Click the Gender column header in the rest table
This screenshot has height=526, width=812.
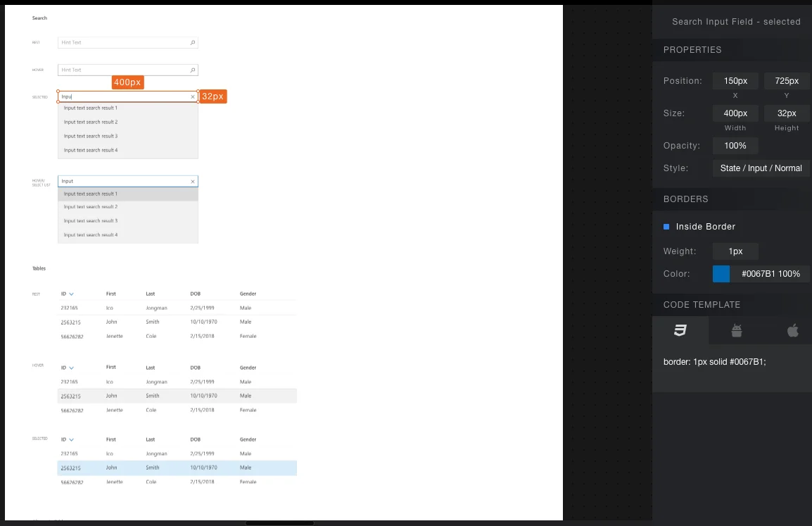click(248, 294)
